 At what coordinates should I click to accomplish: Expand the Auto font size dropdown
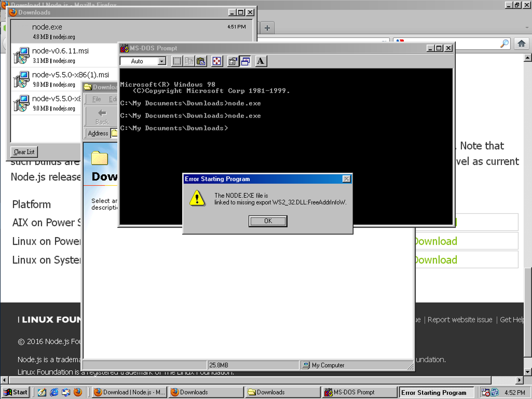(162, 61)
